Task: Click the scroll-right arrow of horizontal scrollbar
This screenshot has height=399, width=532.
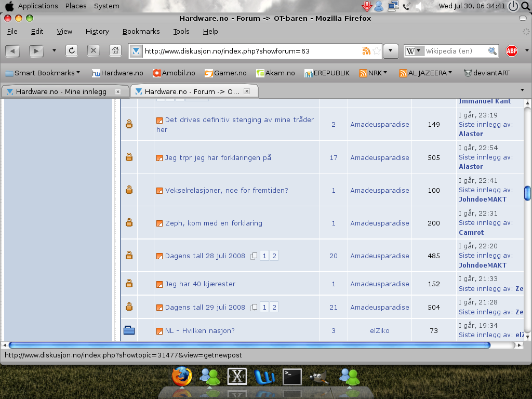Action: [519, 345]
